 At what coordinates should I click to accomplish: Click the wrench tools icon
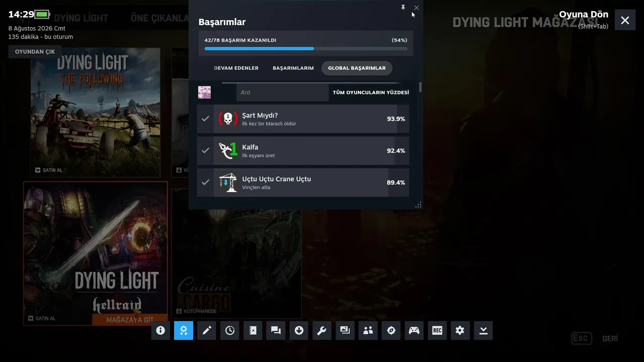pos(322,330)
